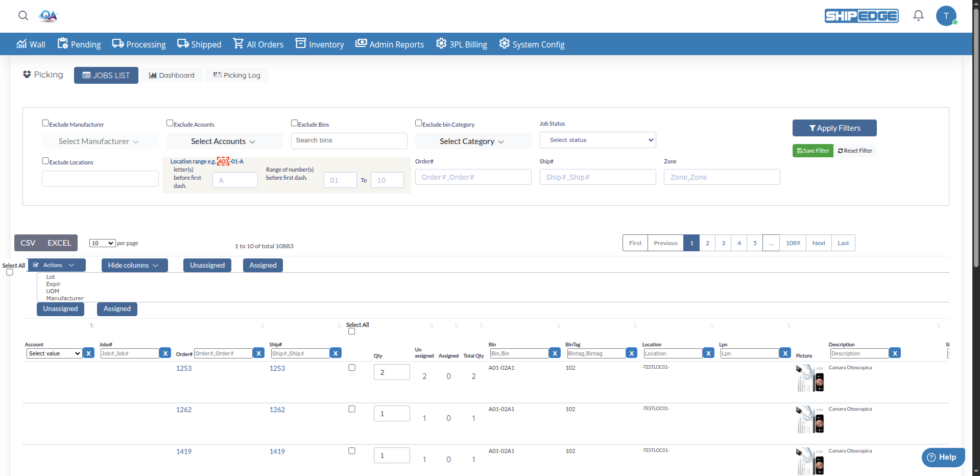This screenshot has height=476, width=980.
Task: Click the ShipEdge logo
Action: [862, 16]
